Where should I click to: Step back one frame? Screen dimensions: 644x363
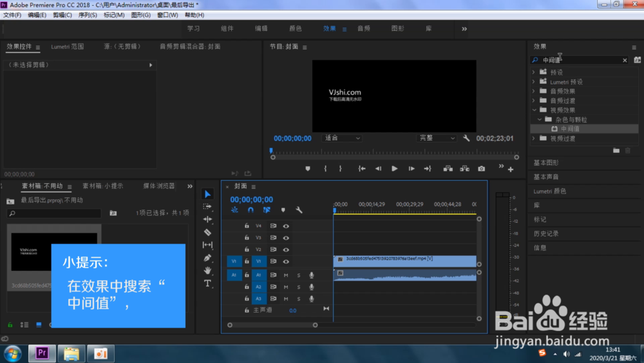(x=378, y=168)
